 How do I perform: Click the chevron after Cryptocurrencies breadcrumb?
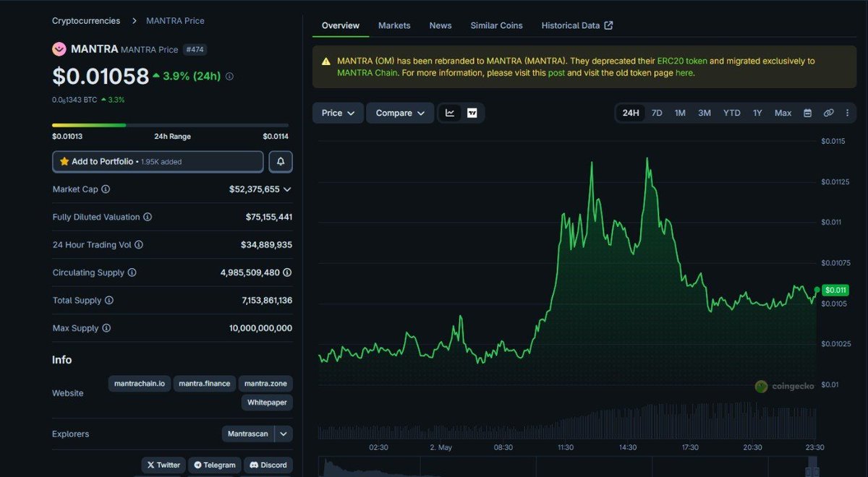coord(134,21)
